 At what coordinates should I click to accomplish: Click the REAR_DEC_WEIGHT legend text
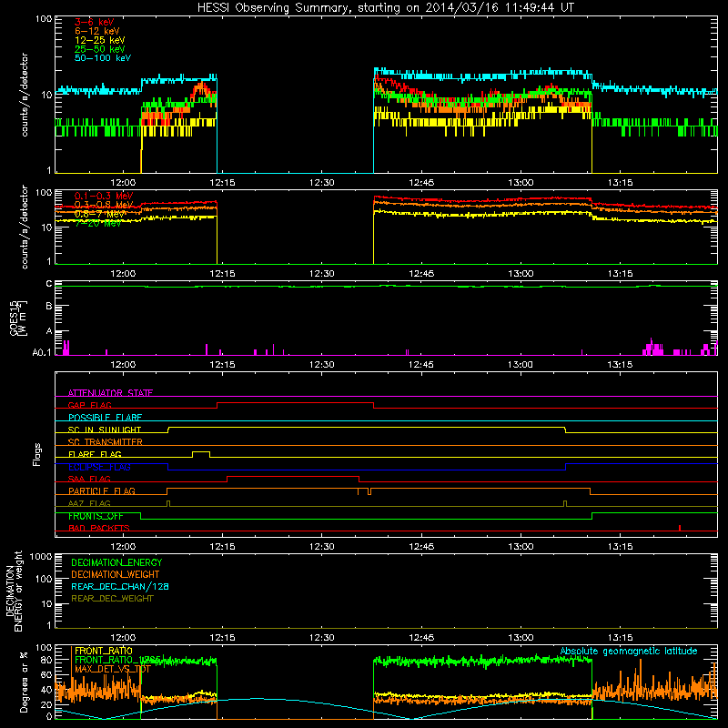click(112, 599)
